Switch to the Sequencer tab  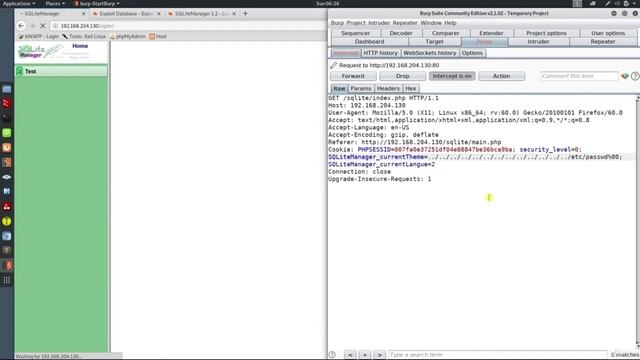point(356,33)
